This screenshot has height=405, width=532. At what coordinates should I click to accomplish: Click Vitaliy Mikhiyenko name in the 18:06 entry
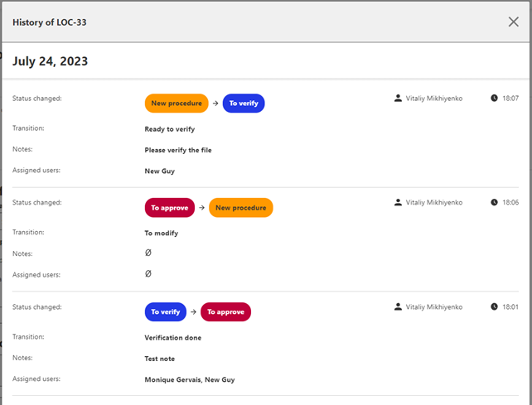pyautogui.click(x=434, y=202)
